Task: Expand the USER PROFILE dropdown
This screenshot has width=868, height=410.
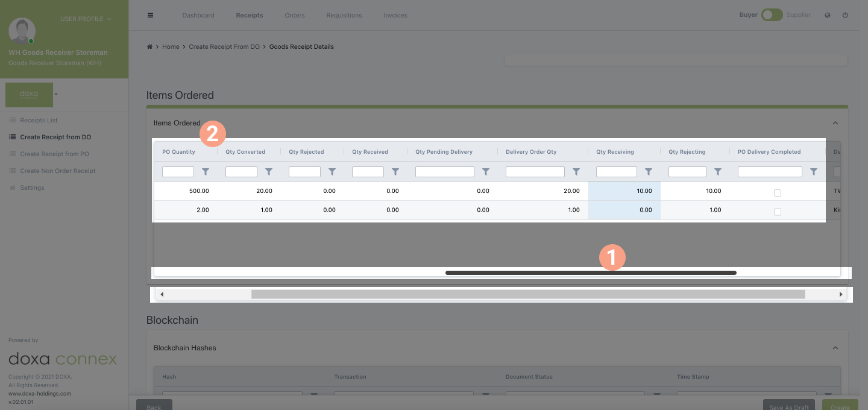Action: tap(86, 19)
